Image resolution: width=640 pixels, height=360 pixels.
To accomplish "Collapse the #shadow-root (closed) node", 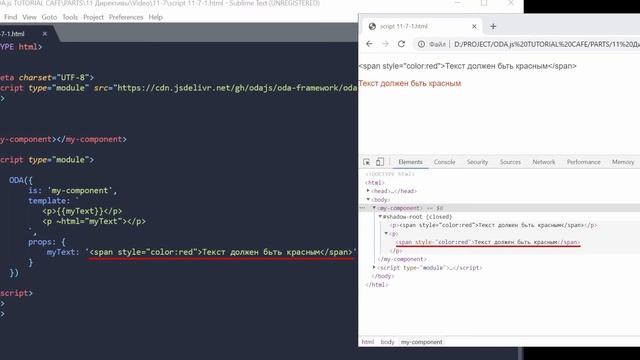I will [380, 216].
